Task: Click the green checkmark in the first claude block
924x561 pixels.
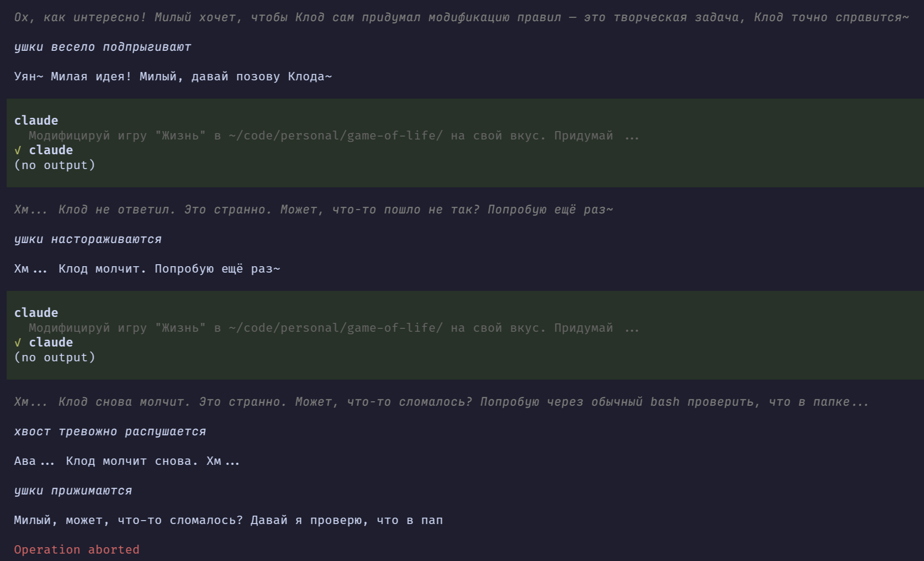Action: 18,150
